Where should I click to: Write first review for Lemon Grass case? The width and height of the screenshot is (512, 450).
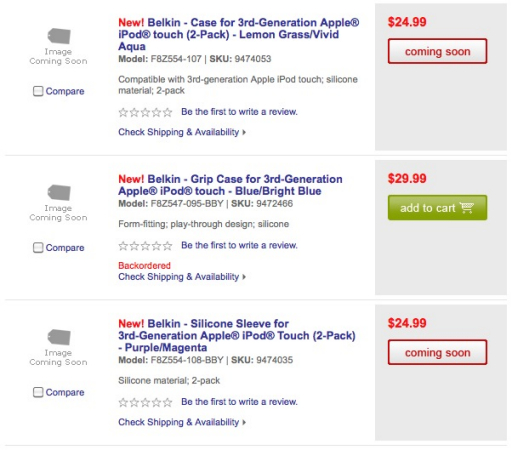239,112
